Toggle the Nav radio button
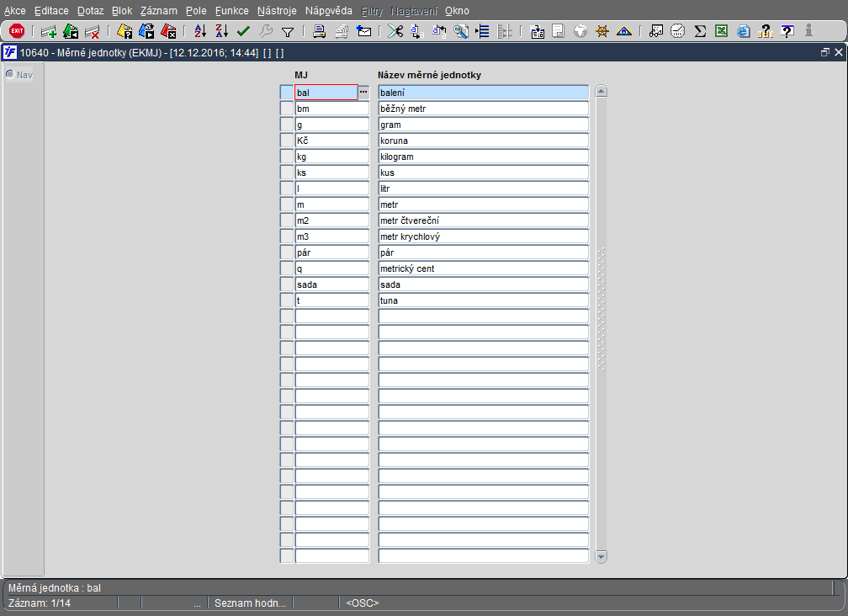This screenshot has width=848, height=616. click(10, 74)
